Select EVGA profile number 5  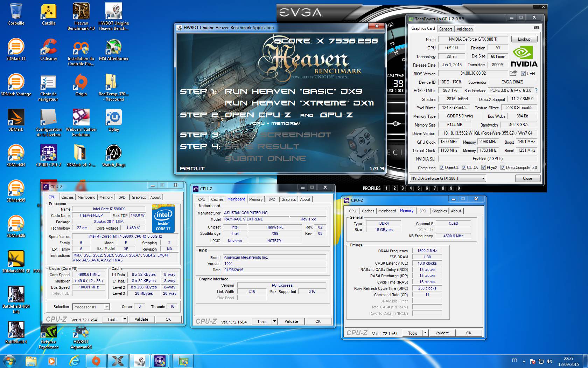[x=419, y=188]
